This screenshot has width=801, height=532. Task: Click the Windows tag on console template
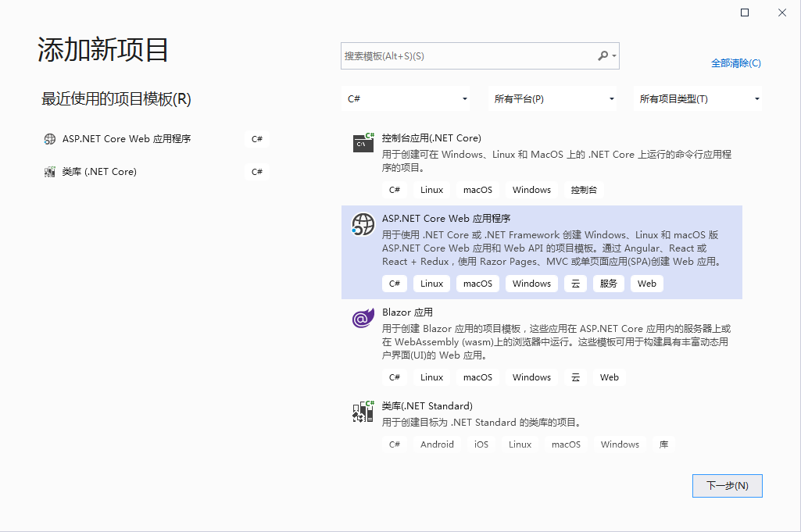[532, 190]
